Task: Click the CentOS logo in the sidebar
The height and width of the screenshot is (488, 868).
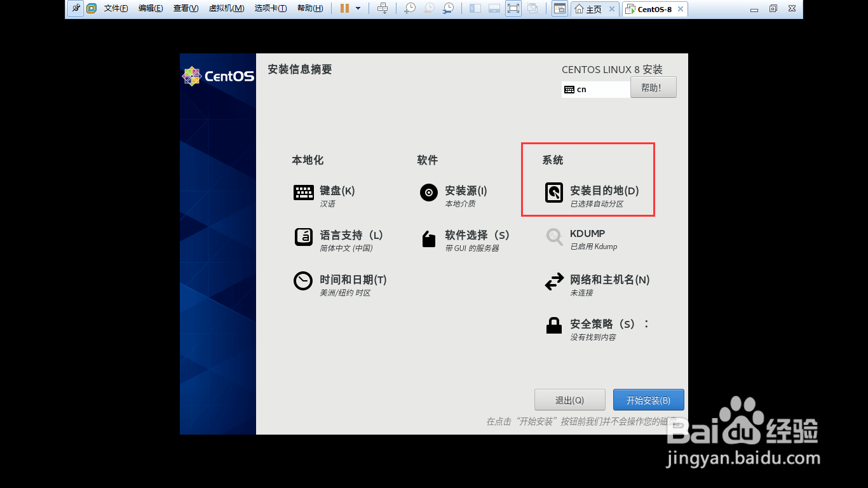Action: pyautogui.click(x=218, y=76)
